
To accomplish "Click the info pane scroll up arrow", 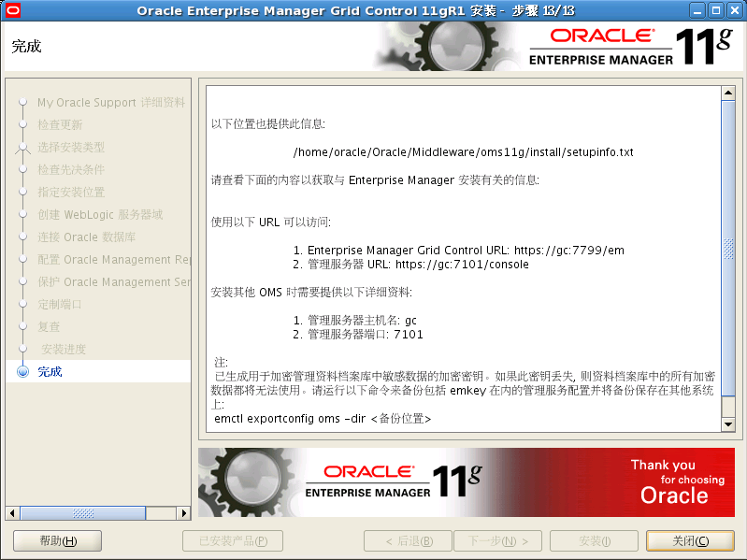I will click(728, 93).
